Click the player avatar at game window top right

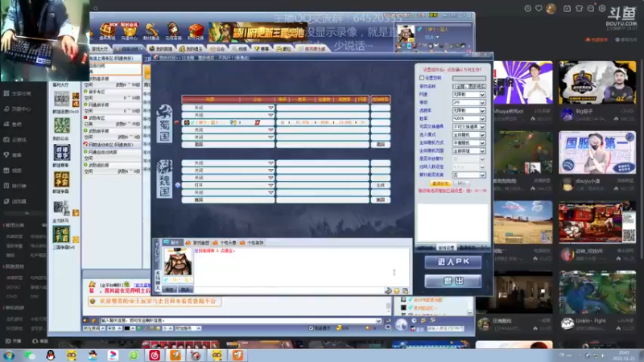(x=406, y=34)
